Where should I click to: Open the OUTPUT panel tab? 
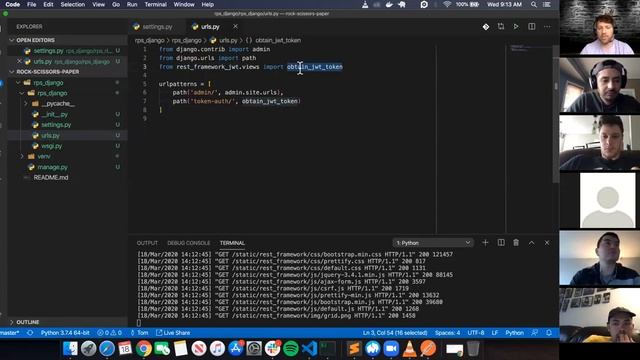pyautogui.click(x=147, y=243)
